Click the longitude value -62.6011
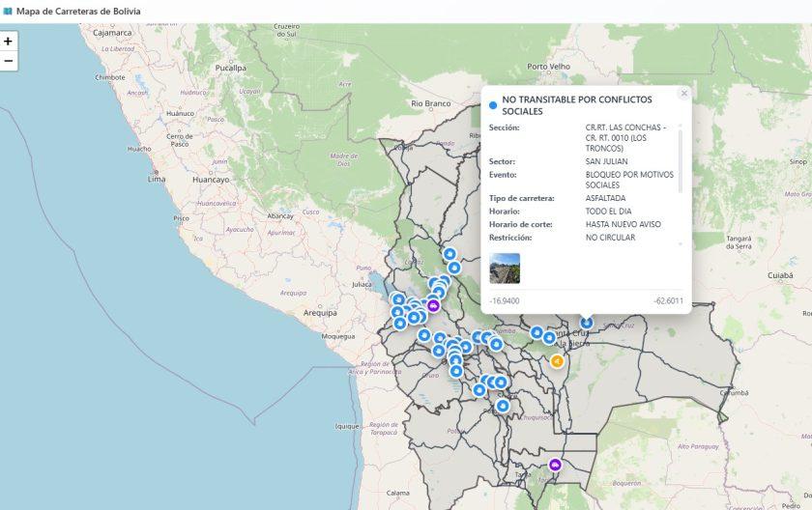The height and width of the screenshot is (510, 812). point(668,301)
